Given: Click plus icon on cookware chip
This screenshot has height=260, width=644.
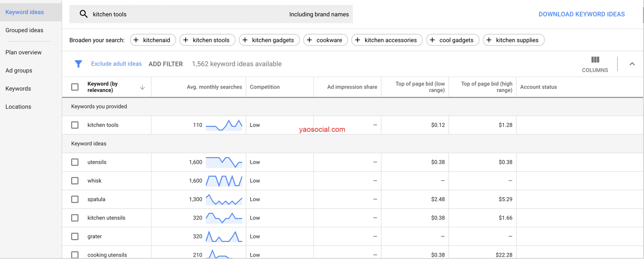Looking at the screenshot, I should coord(310,40).
